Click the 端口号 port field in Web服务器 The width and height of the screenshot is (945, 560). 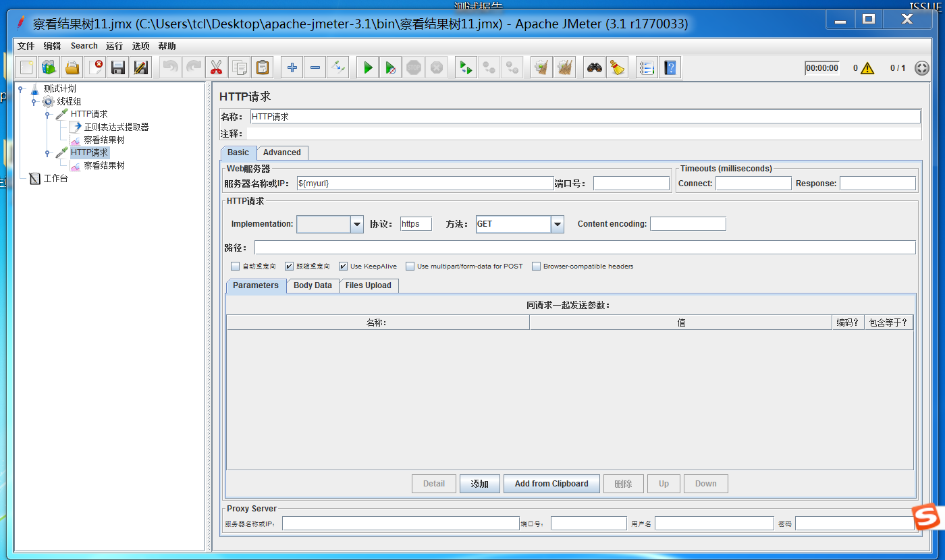click(632, 184)
